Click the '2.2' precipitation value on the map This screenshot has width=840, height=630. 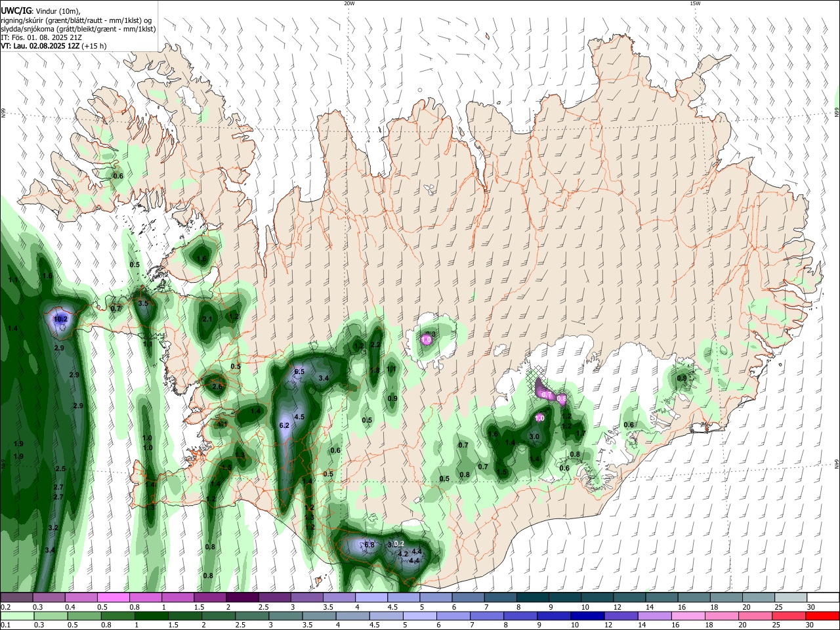point(375,345)
